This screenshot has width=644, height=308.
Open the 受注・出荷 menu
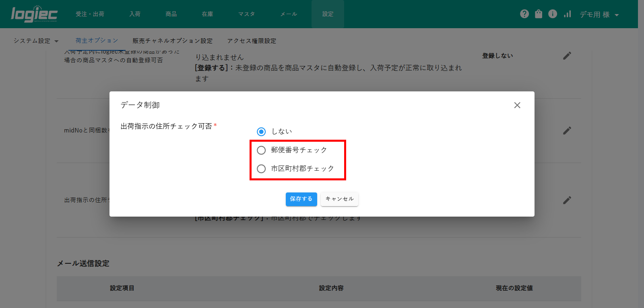(90, 14)
